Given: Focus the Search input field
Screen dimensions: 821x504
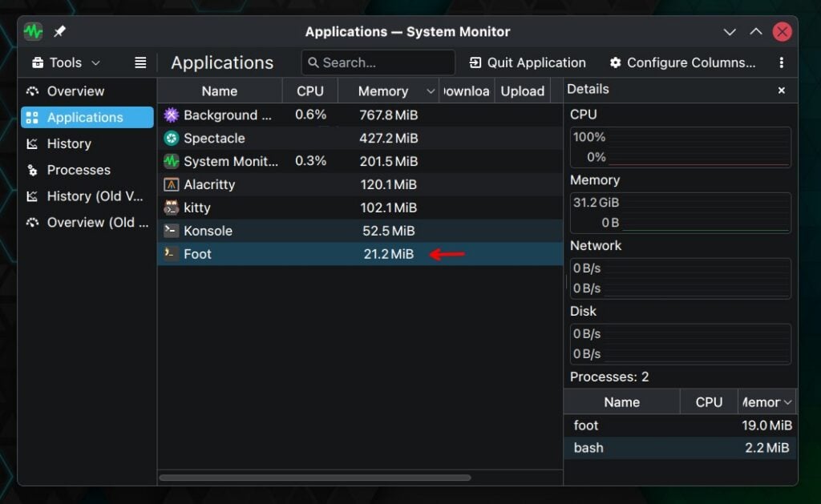Looking at the screenshot, I should [378, 62].
